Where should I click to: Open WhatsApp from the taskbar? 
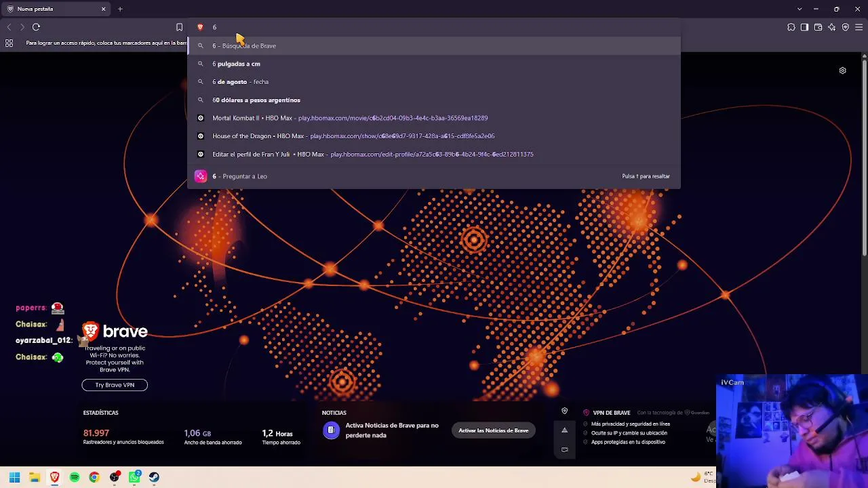click(134, 477)
